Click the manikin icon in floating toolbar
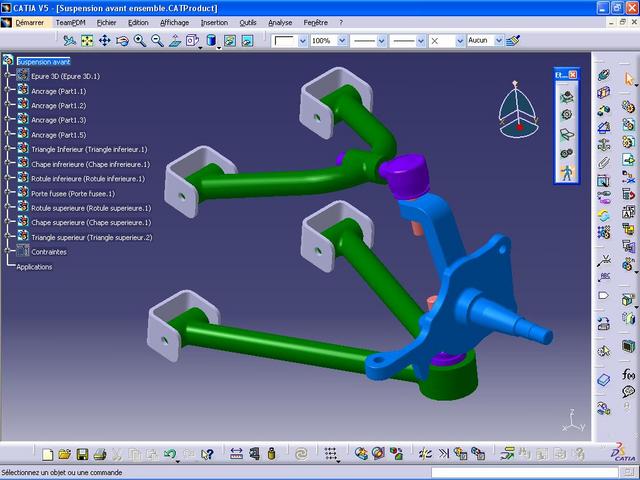640x480 pixels. pos(567,173)
